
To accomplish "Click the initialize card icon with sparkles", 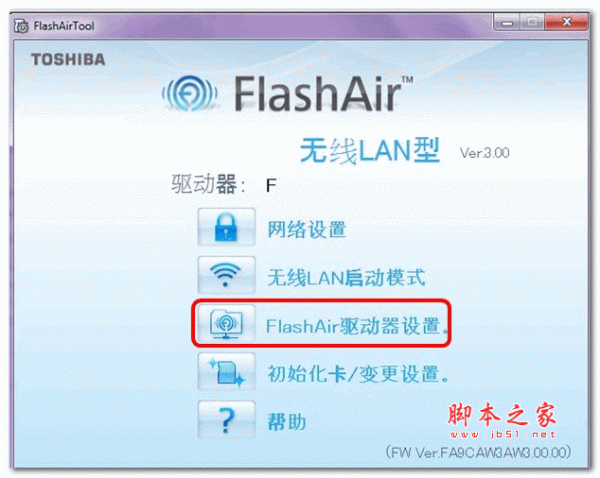I will click(226, 372).
